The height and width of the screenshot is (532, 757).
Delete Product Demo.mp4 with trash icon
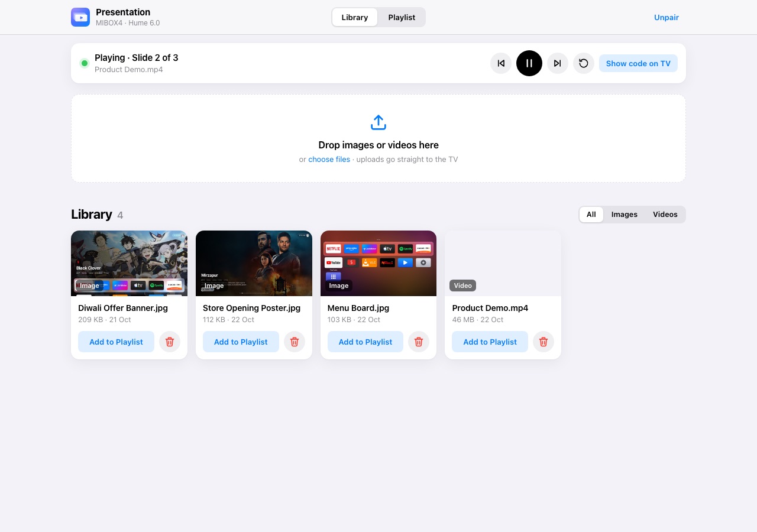(x=544, y=342)
